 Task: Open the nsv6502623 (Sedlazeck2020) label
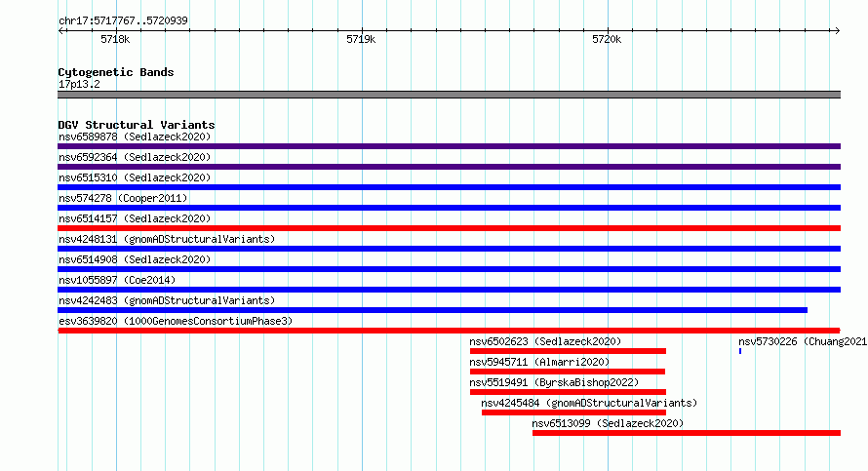[x=545, y=341]
